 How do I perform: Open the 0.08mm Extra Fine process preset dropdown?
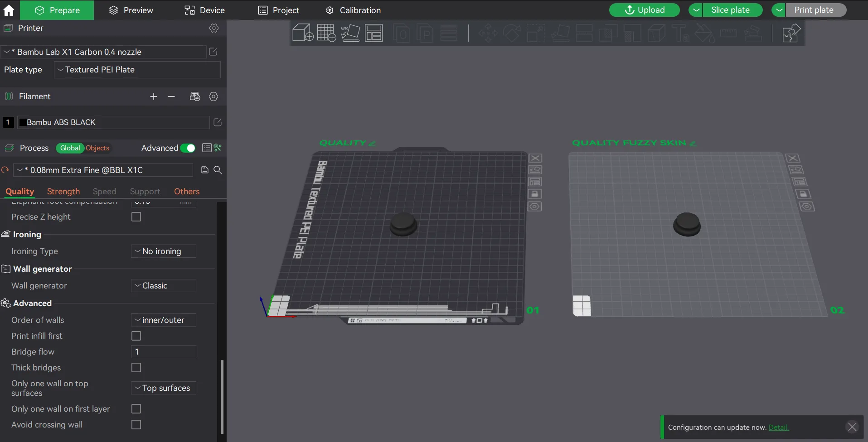[103, 170]
